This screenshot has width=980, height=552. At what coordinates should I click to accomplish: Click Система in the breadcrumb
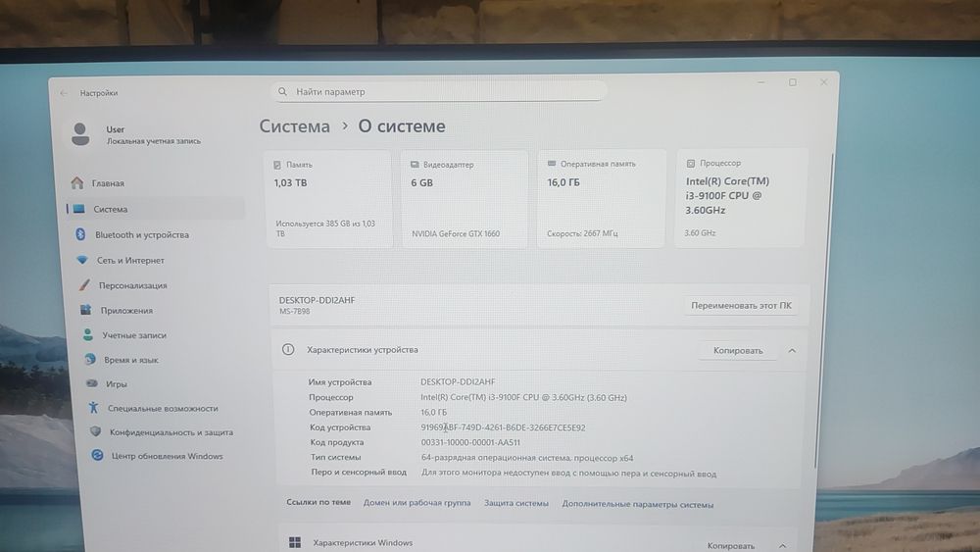(x=294, y=126)
